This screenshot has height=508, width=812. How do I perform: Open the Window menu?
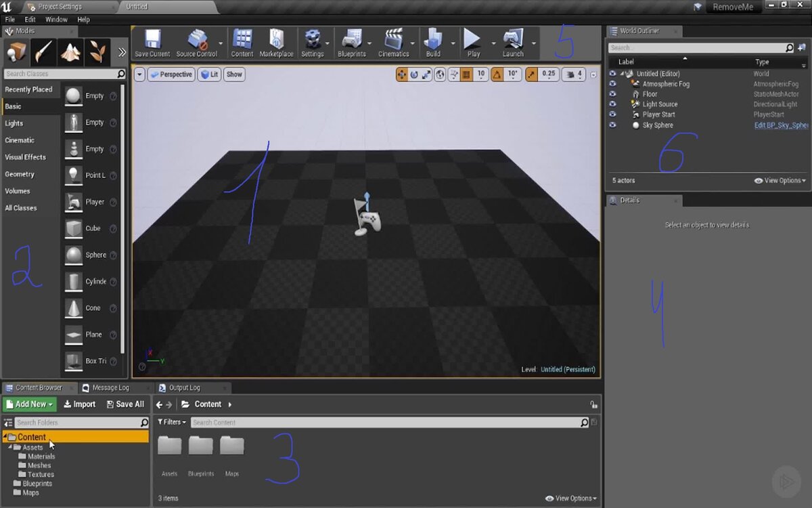click(56, 20)
